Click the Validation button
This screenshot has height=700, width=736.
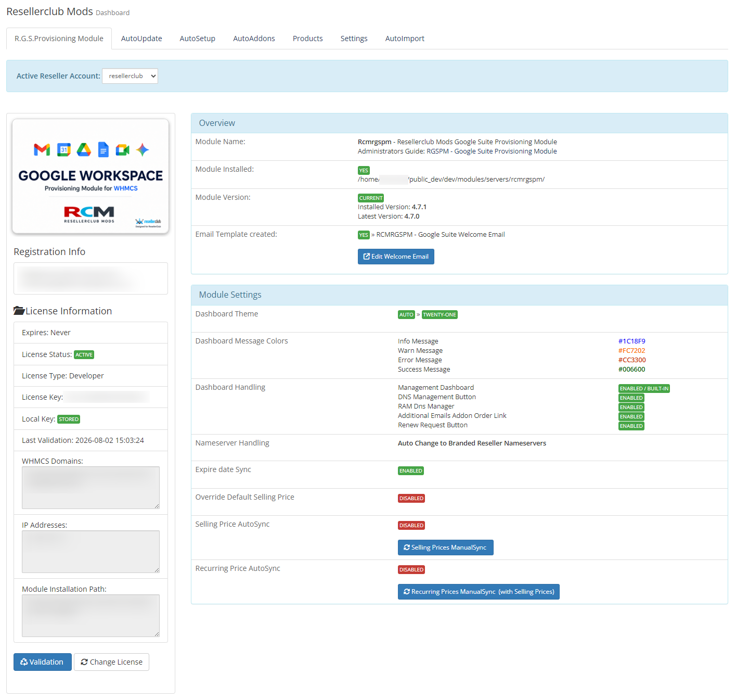tap(43, 662)
